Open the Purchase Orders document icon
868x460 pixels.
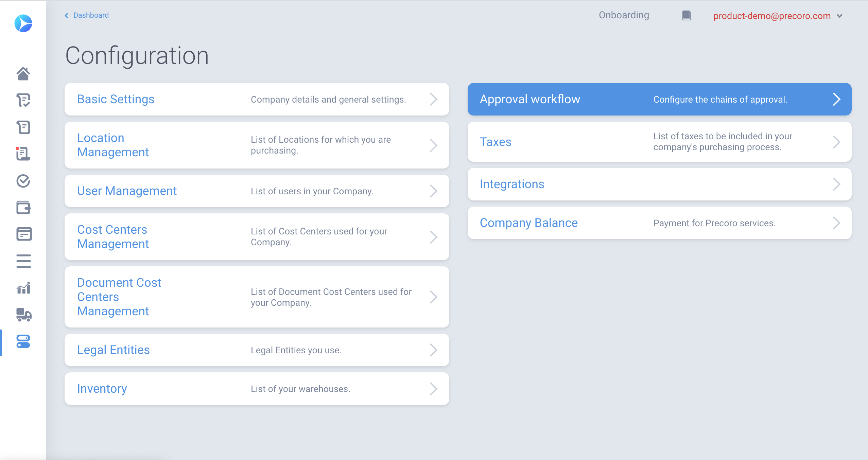point(23,127)
